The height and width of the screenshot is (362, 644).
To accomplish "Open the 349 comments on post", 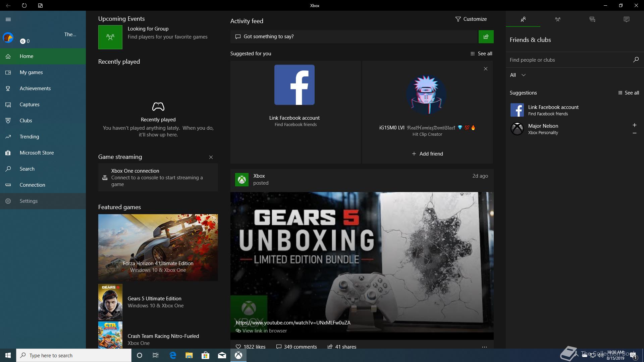I will point(296,347).
